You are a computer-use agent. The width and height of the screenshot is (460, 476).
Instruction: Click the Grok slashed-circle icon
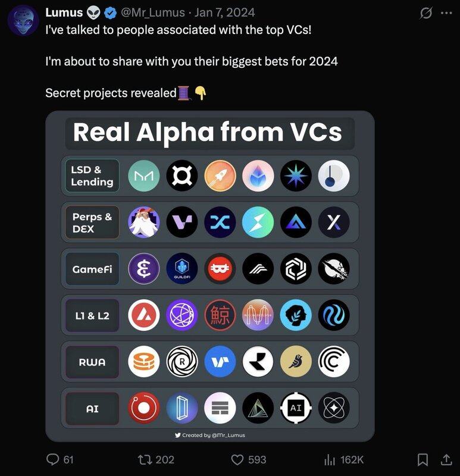[x=426, y=13]
